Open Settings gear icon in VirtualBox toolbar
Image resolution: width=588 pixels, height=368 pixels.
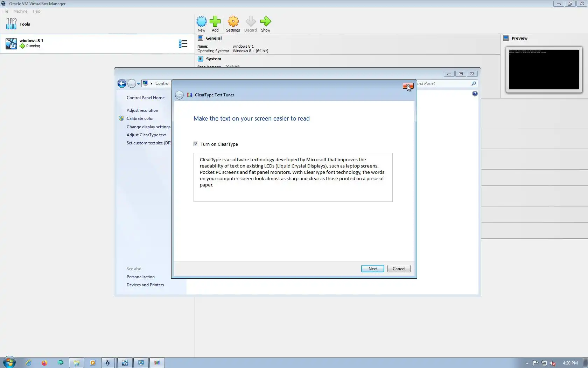(x=233, y=22)
